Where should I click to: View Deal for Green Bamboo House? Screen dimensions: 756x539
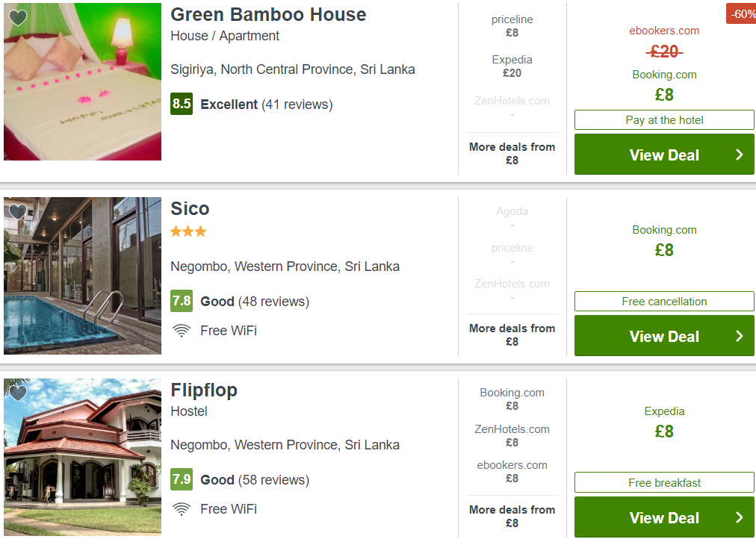664,155
